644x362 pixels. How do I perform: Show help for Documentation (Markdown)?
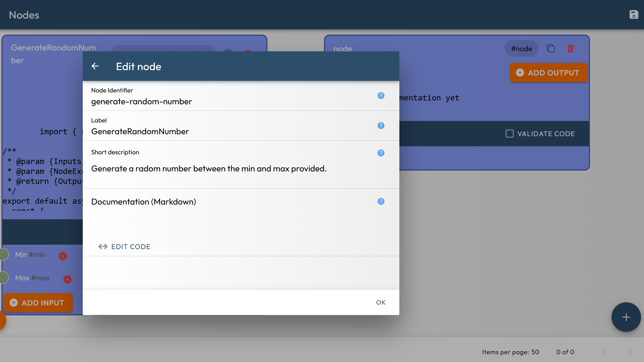(x=381, y=201)
